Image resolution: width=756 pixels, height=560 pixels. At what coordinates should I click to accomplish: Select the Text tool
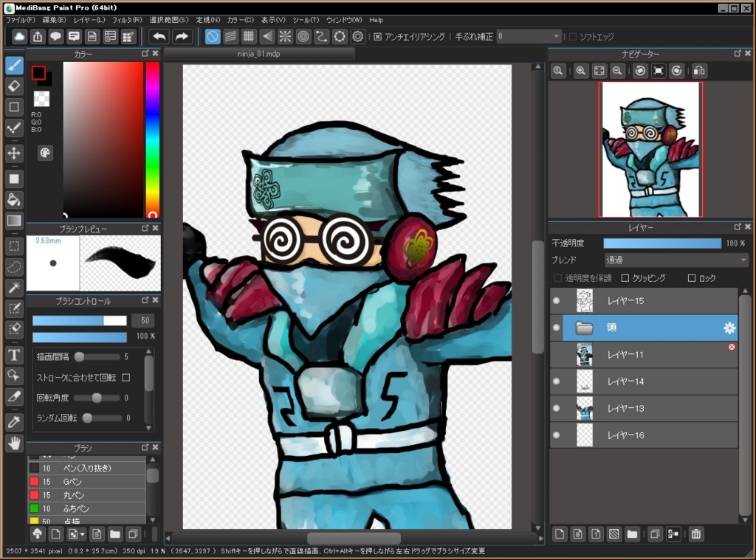click(x=14, y=355)
